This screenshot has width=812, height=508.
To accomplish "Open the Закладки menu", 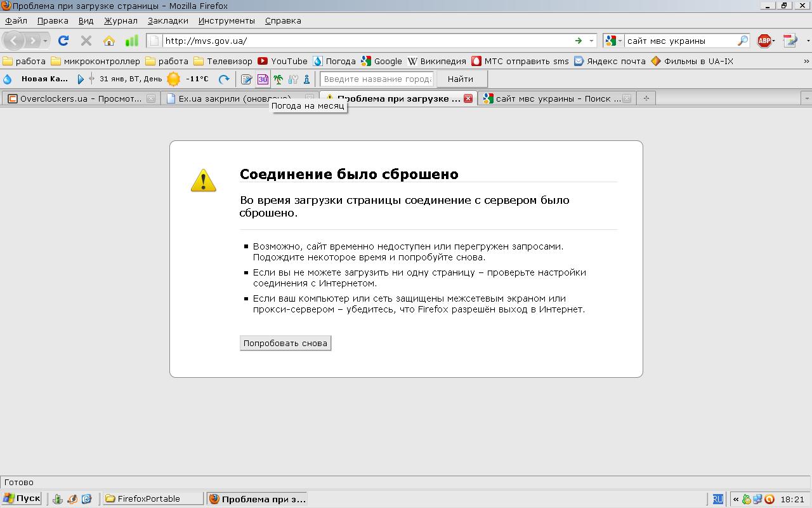I will (x=167, y=20).
